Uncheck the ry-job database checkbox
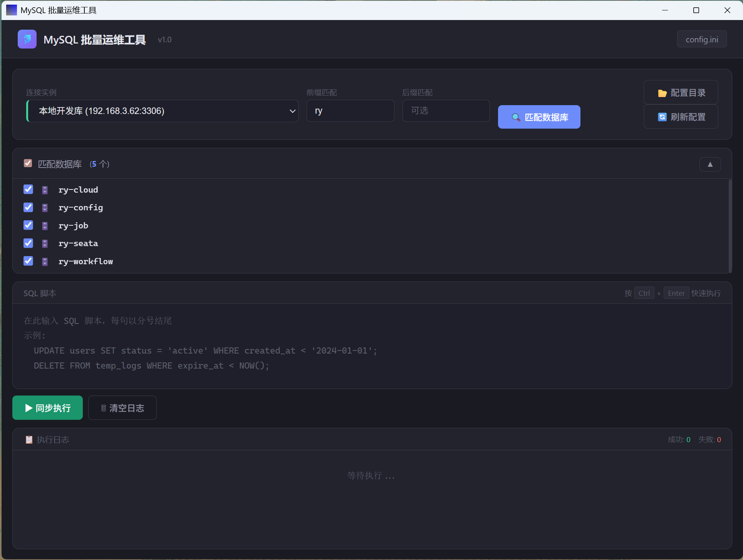Screen dimensions: 743x560 click(x=28, y=225)
